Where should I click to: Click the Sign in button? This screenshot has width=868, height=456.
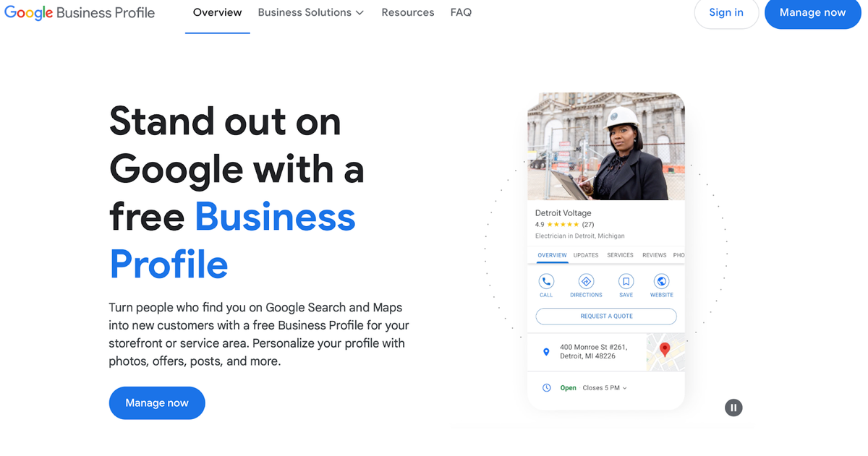click(x=726, y=12)
